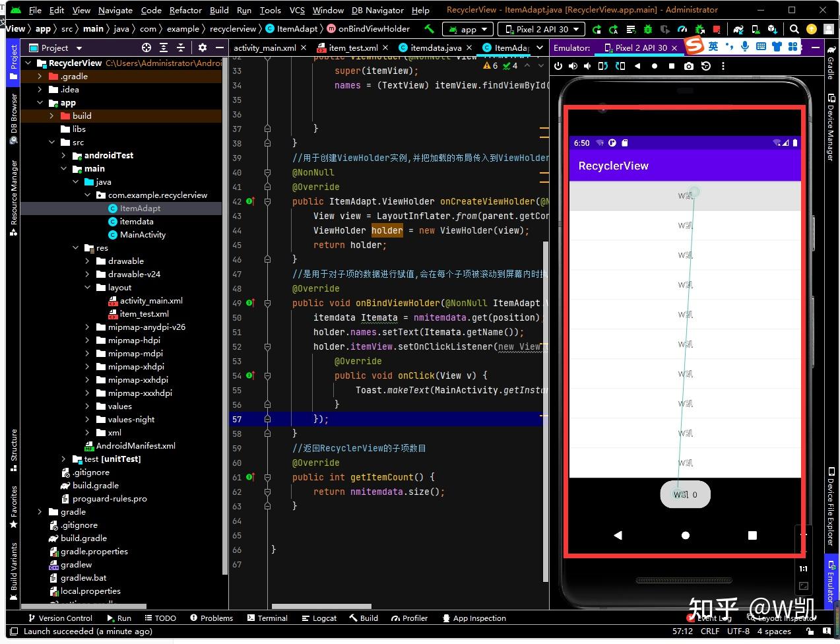Open the app run configuration dropdown
The image size is (840, 644).
pos(467,28)
